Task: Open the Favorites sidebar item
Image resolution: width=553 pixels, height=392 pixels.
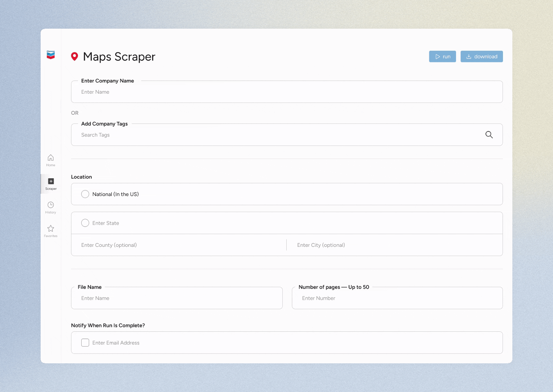Action: [x=51, y=231]
